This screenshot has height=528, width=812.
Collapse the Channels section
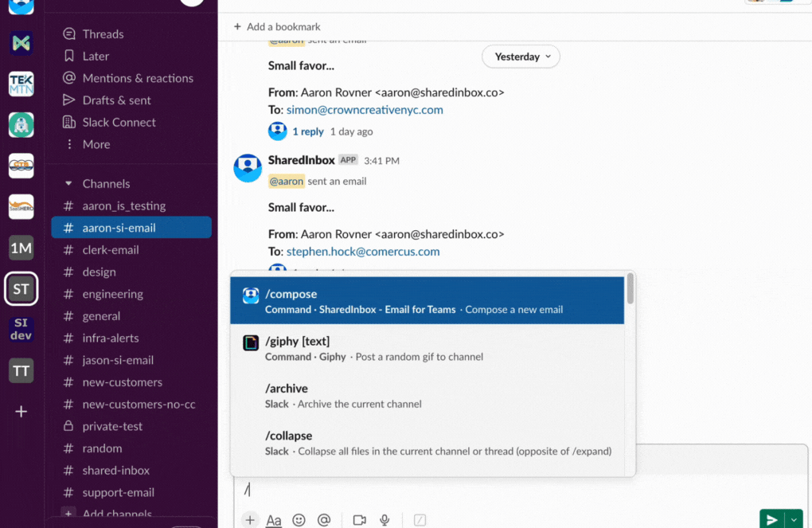[x=68, y=183]
